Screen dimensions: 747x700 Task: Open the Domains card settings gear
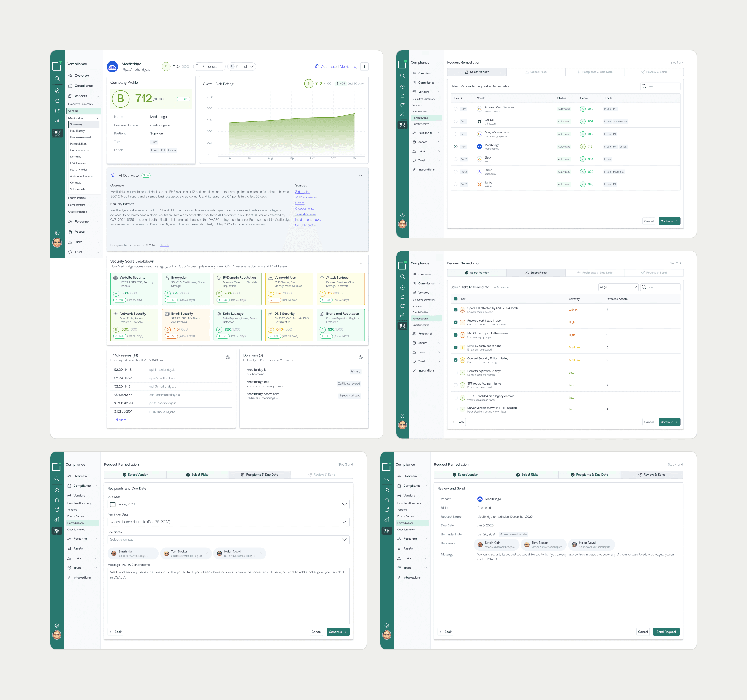[360, 357]
